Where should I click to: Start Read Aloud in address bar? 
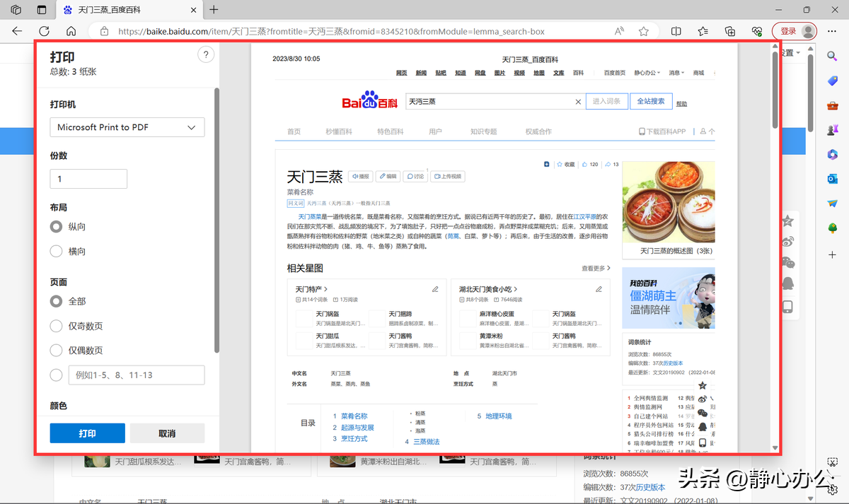[619, 31]
